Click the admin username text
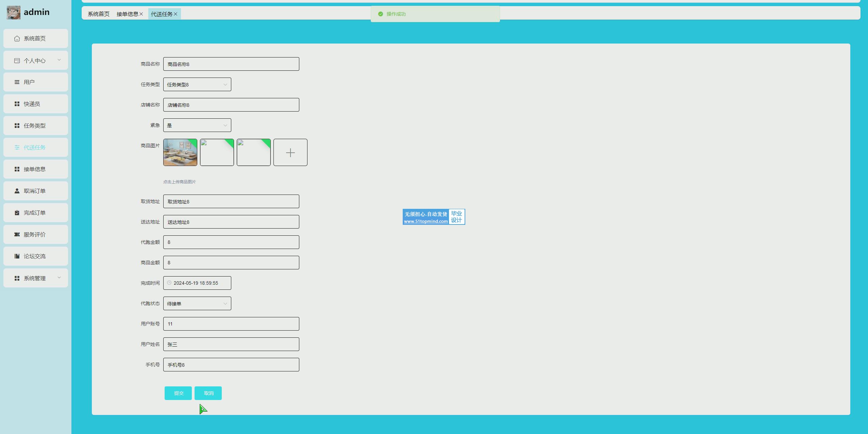This screenshot has width=868, height=434. 37,12
